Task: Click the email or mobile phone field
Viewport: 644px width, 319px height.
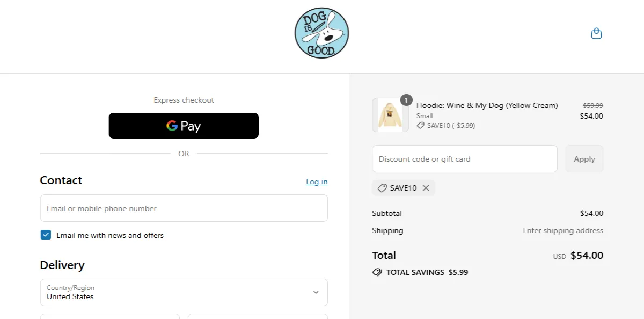Action: pos(184,208)
